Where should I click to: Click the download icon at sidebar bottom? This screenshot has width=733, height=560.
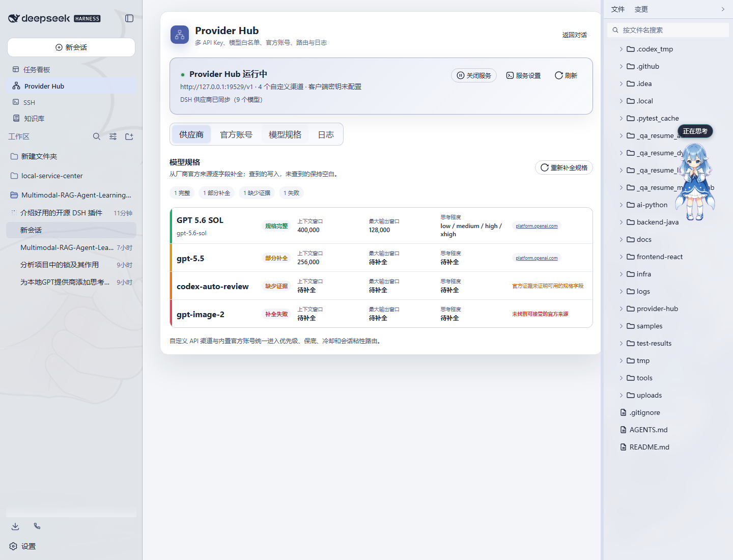(15, 526)
